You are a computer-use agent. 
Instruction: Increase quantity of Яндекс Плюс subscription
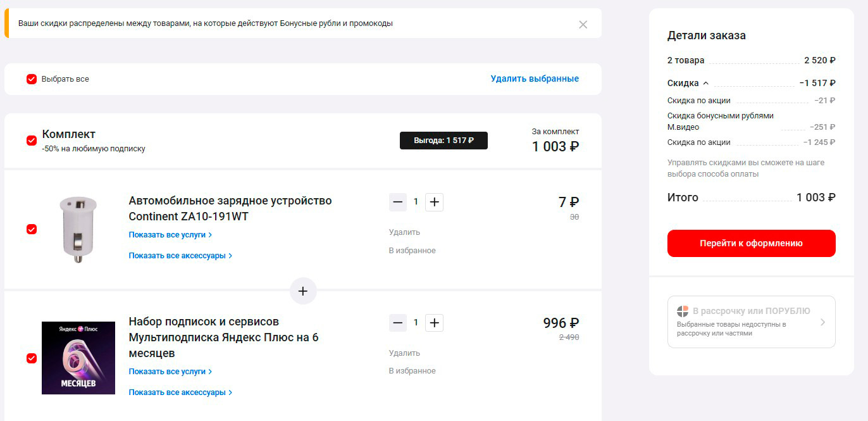434,323
